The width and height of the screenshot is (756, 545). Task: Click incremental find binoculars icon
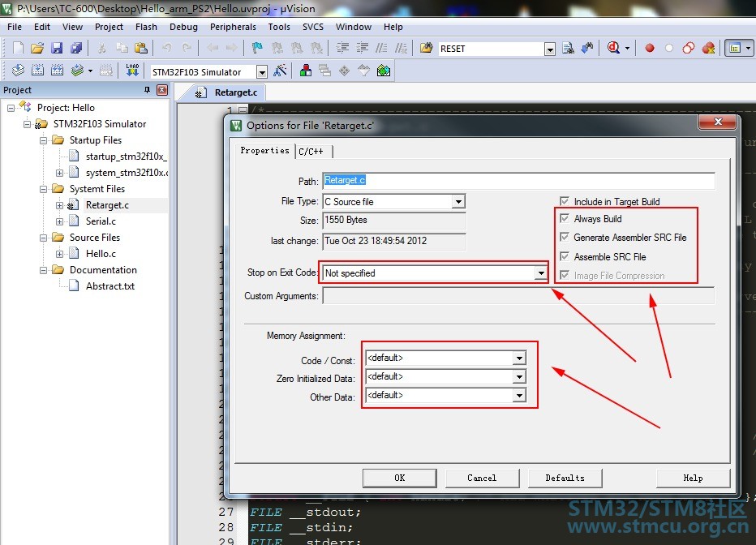coord(588,48)
